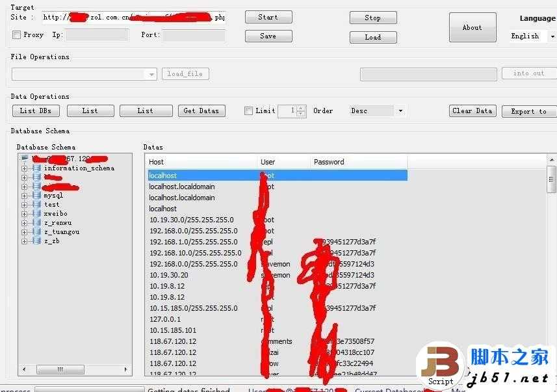
Task: Expand the z_renwu database node
Action: point(24,223)
